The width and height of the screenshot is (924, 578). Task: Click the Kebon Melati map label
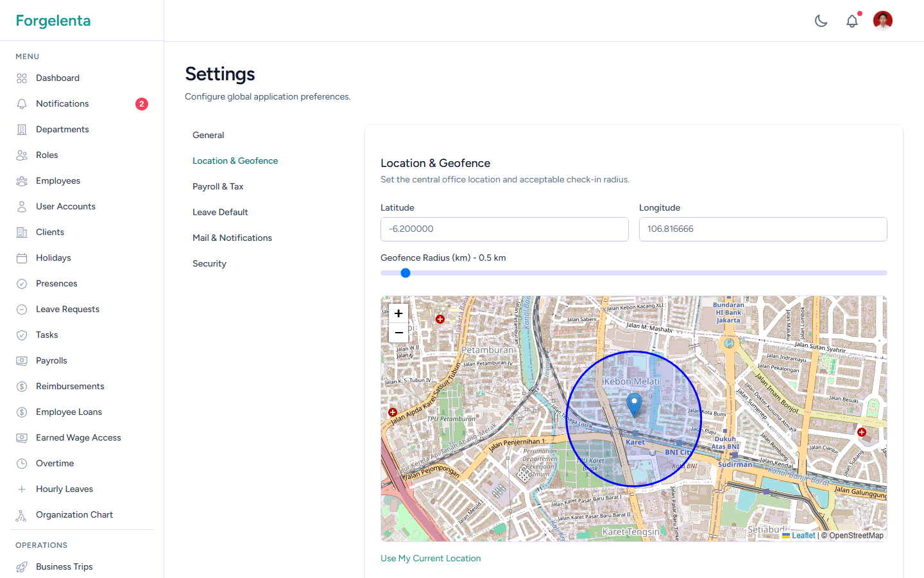(631, 381)
